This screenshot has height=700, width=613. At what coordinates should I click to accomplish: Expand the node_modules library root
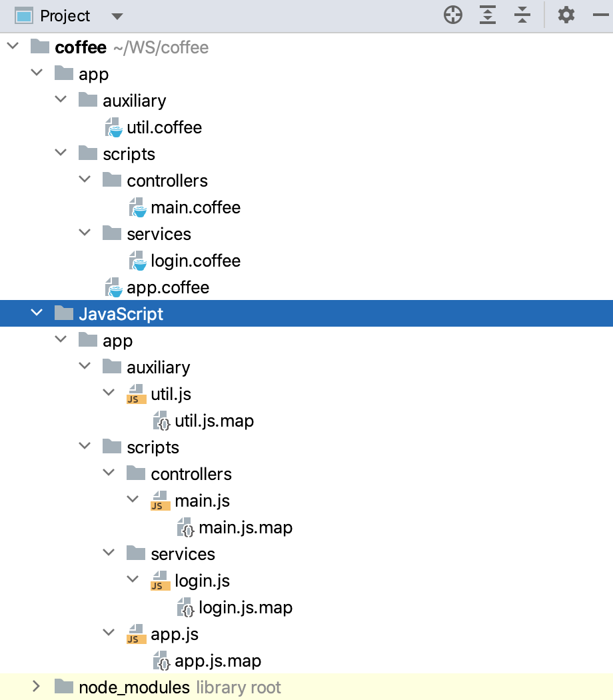click(37, 686)
